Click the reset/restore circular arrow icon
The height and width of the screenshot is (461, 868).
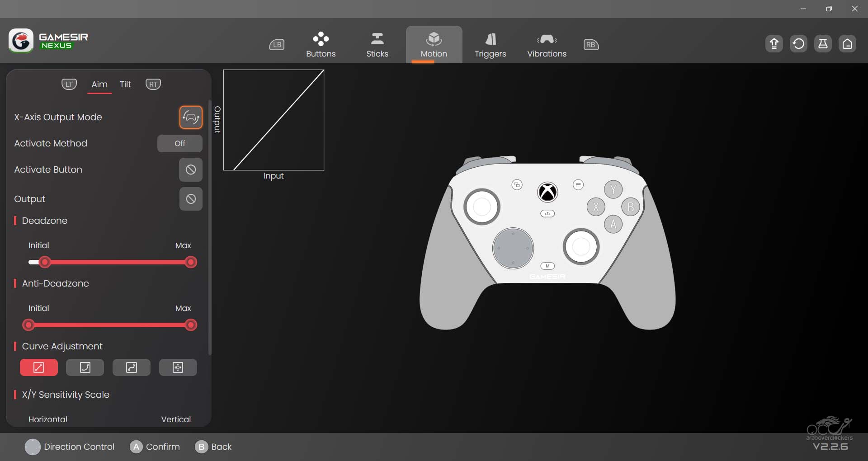pos(798,44)
